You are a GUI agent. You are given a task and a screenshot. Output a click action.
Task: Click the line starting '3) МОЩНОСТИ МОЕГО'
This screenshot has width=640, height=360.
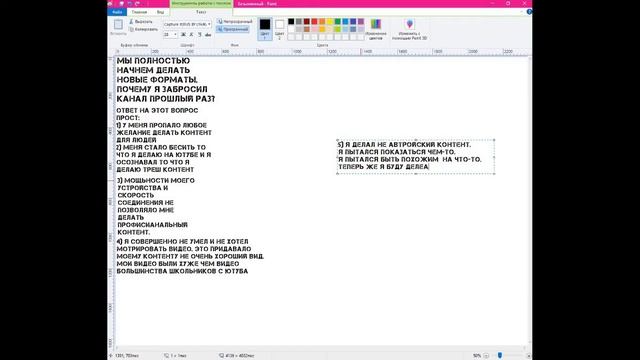click(156, 180)
